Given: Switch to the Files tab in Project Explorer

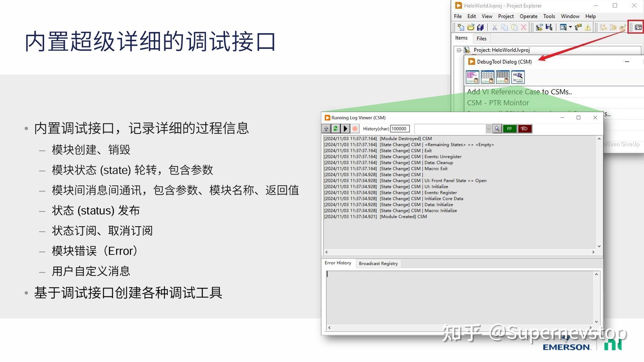Looking at the screenshot, I should pyautogui.click(x=481, y=38).
